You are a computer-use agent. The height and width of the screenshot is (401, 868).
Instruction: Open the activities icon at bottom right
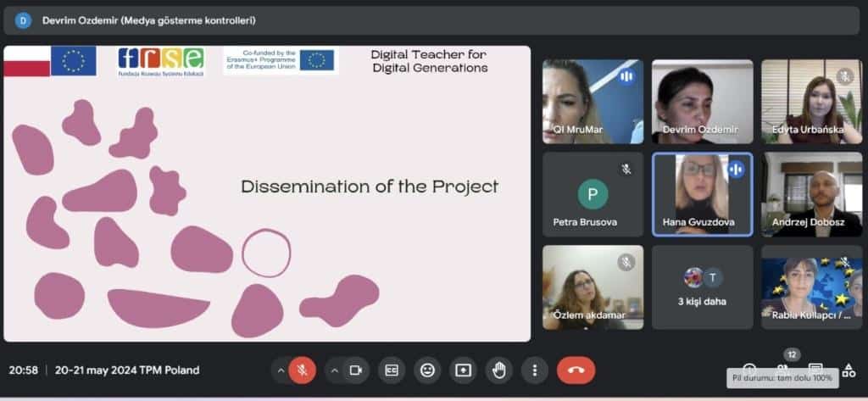click(x=849, y=370)
